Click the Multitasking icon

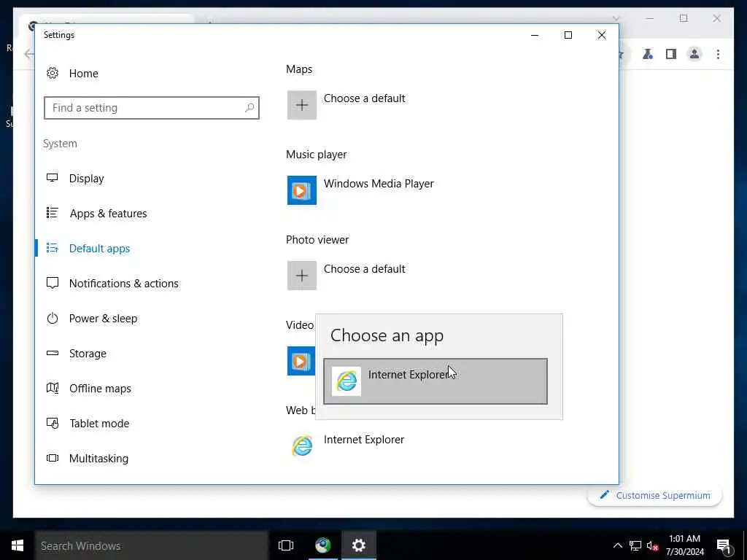pos(53,458)
